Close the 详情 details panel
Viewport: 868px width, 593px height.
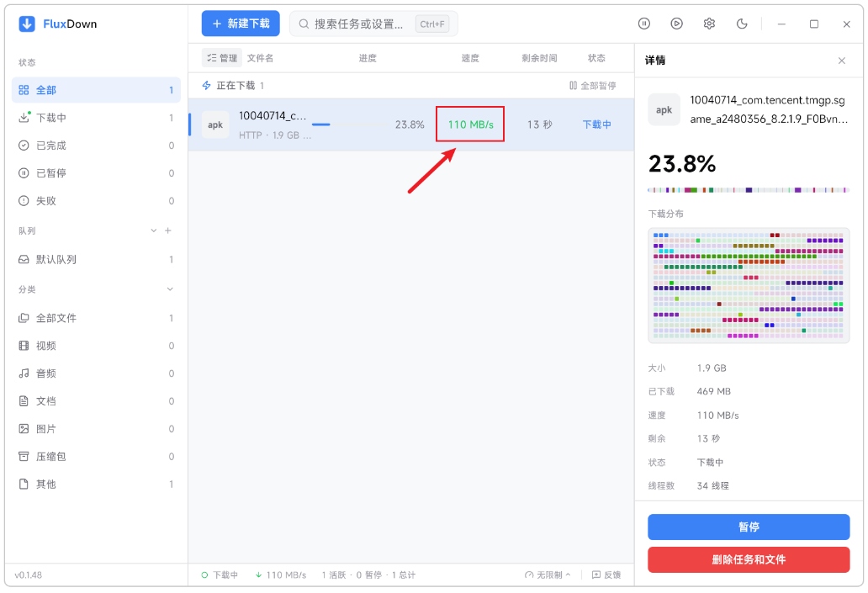pyautogui.click(x=841, y=61)
